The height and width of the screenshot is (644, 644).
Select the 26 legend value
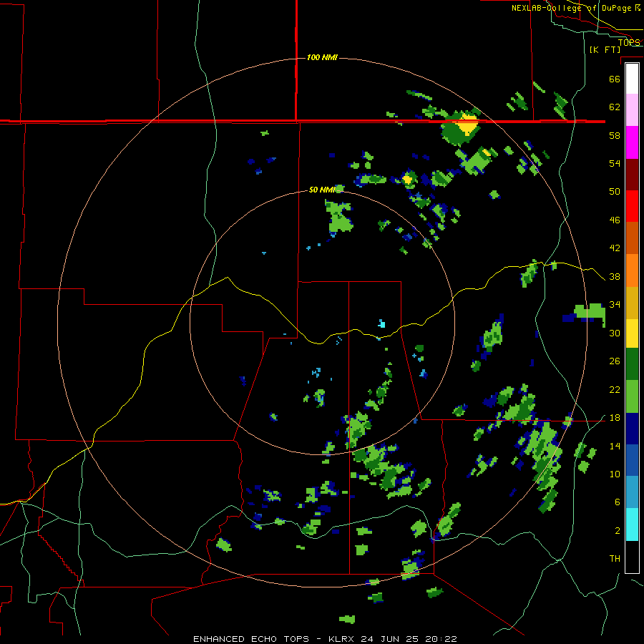(615, 361)
